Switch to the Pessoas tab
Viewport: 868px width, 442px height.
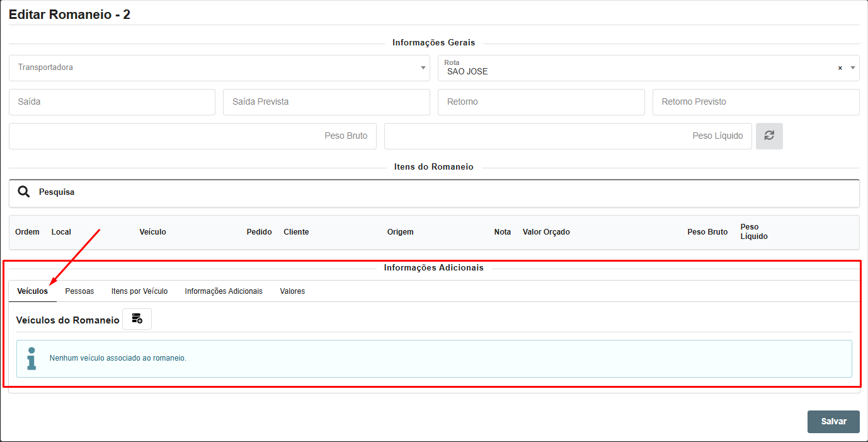79,291
